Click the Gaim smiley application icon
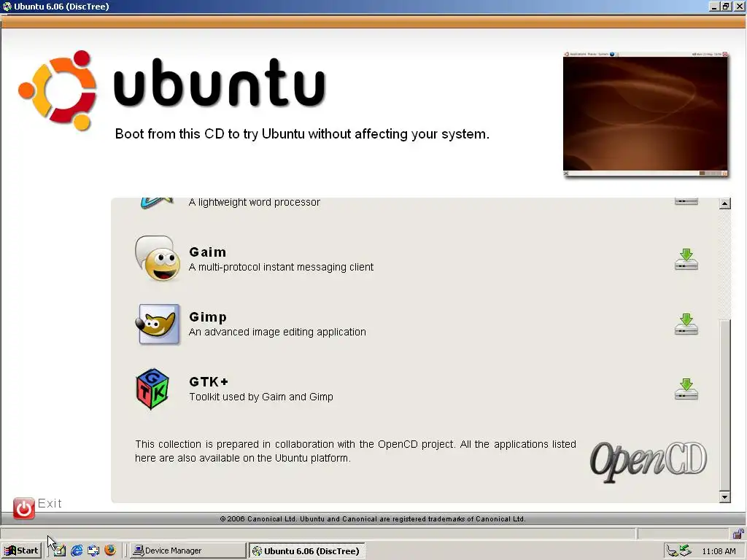 [158, 258]
